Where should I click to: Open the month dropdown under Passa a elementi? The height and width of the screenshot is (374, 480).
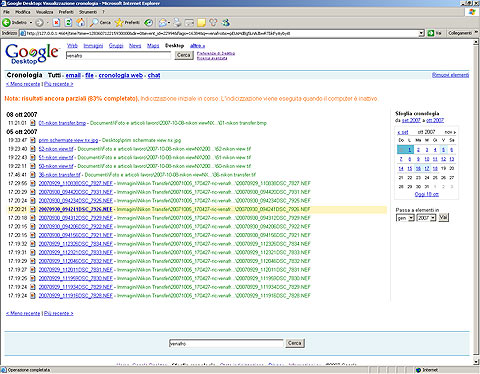point(405,218)
